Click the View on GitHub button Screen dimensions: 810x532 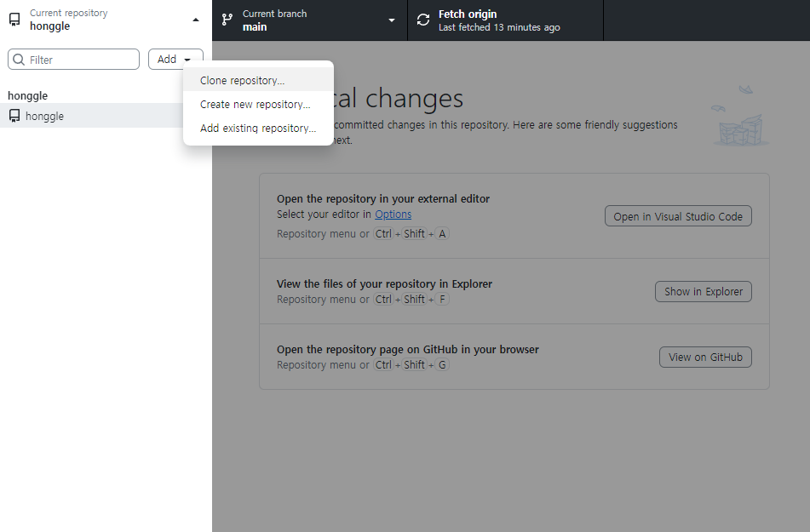[x=705, y=357]
